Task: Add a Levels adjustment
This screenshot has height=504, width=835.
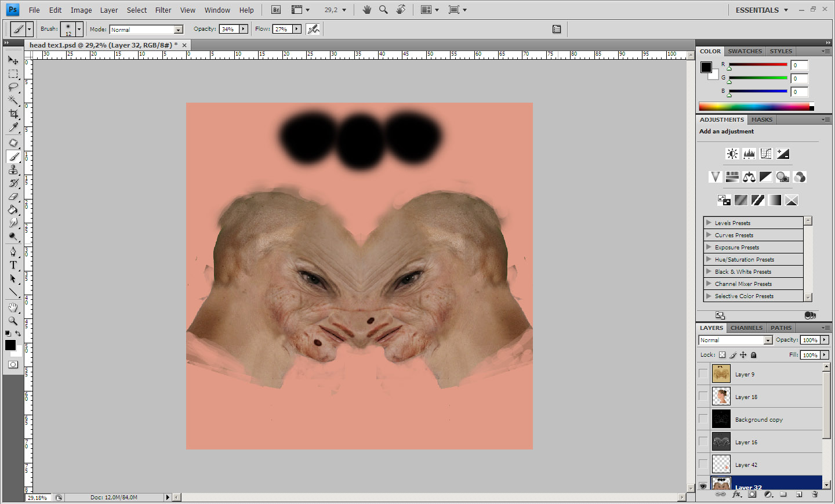Action: tap(749, 154)
